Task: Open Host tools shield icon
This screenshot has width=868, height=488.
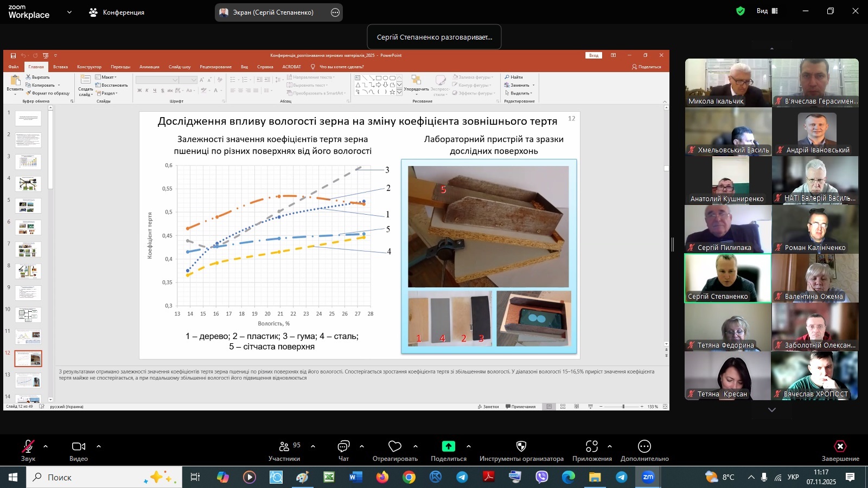Action: (x=521, y=446)
